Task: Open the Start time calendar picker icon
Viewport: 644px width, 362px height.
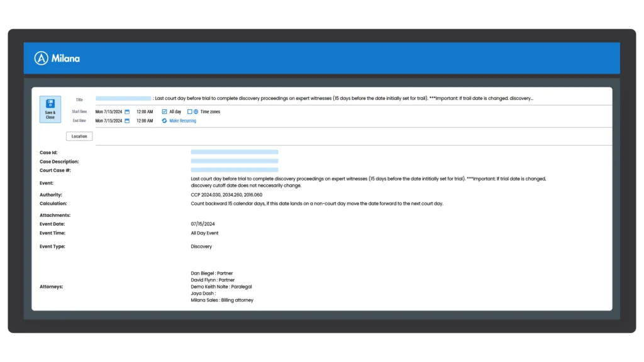Action: click(x=127, y=112)
